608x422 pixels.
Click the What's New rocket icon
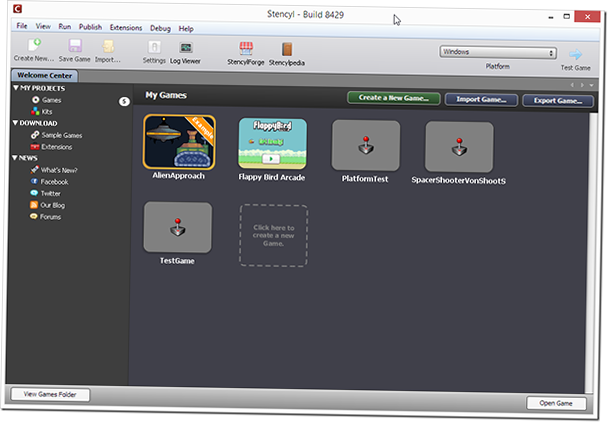(35, 169)
